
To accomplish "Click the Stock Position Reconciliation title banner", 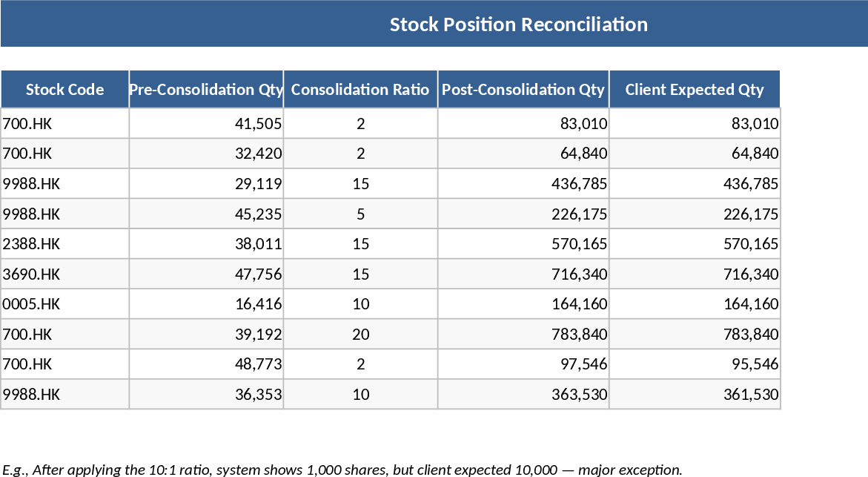I will tap(518, 24).
